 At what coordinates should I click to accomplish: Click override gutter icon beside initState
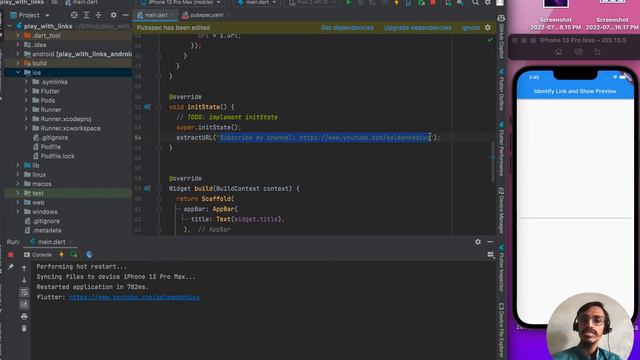point(147,107)
